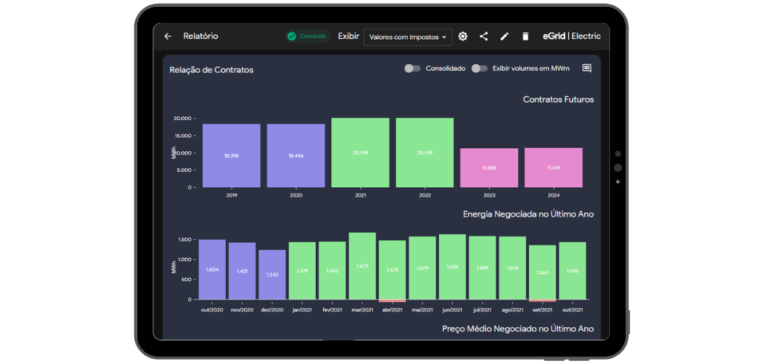Click the abr/2021 bar

click(x=392, y=270)
